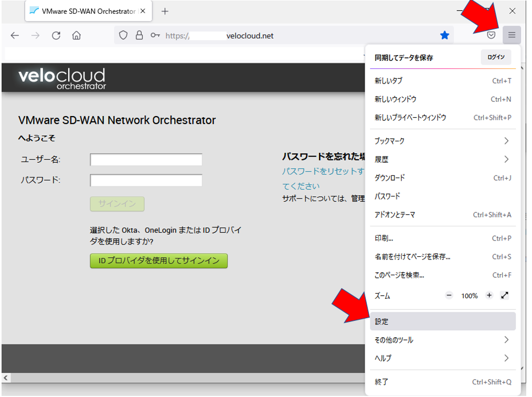532x397 pixels.
Task: Select the VMware SD-WAN Orchestrator tab
Action: [89, 11]
